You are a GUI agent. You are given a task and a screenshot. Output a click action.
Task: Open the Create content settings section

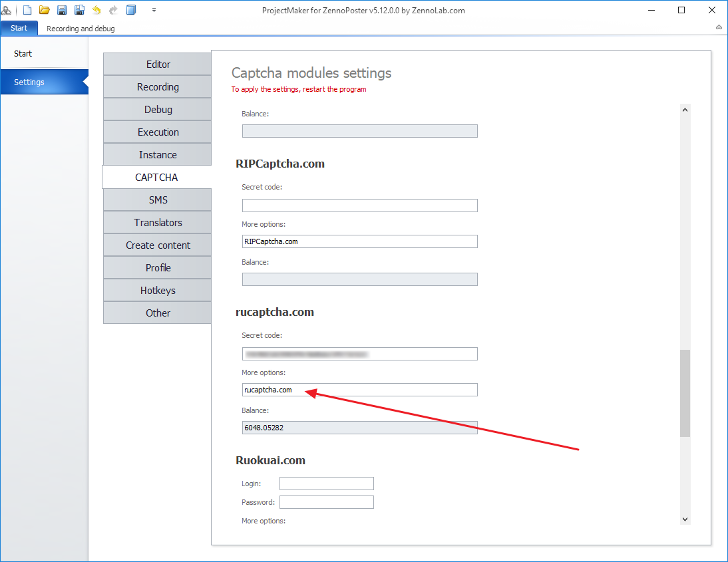tap(158, 245)
